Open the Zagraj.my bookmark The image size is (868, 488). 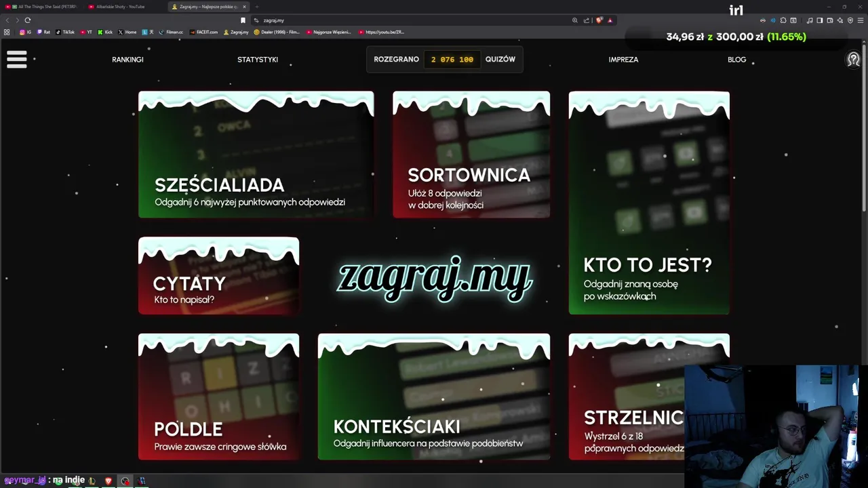point(236,32)
